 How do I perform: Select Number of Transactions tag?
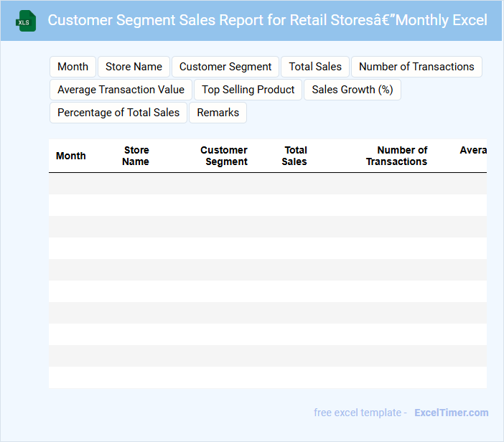[x=416, y=67]
